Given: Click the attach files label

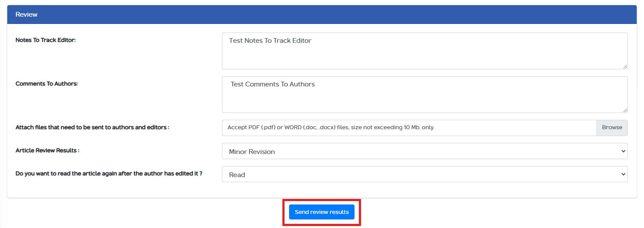Looking at the screenshot, I should pyautogui.click(x=92, y=127).
